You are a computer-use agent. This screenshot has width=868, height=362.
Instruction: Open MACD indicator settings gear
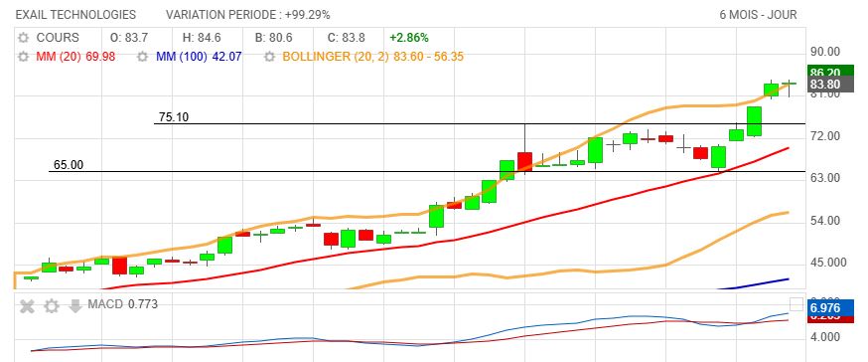point(52,306)
